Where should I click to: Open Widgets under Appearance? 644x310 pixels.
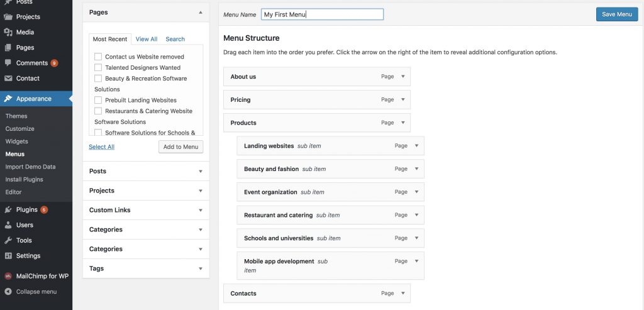[17, 141]
